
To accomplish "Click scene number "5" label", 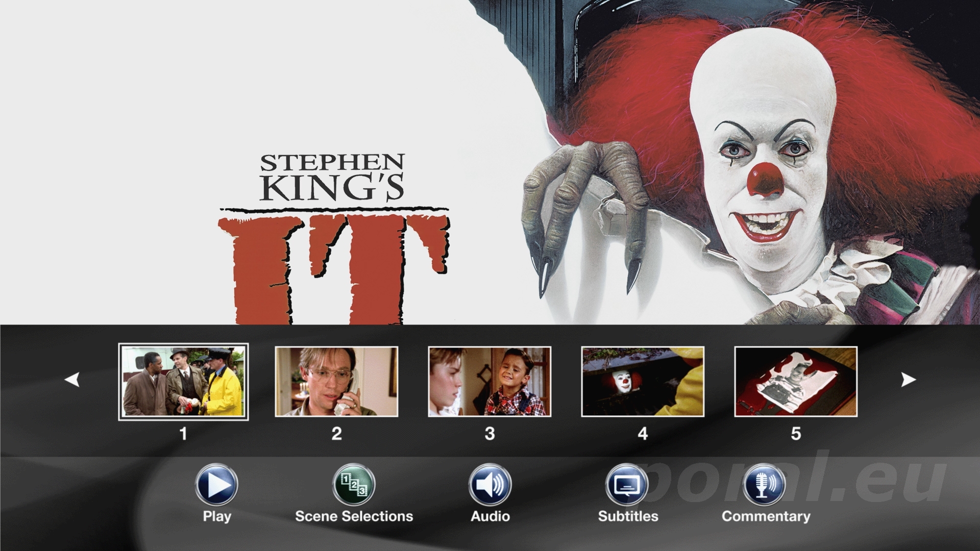I will [x=796, y=434].
